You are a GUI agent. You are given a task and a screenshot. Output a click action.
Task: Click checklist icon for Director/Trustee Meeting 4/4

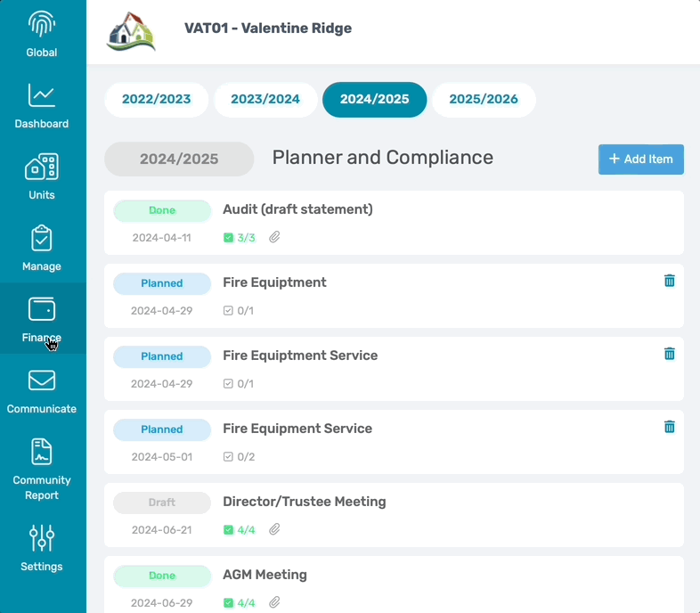click(228, 530)
